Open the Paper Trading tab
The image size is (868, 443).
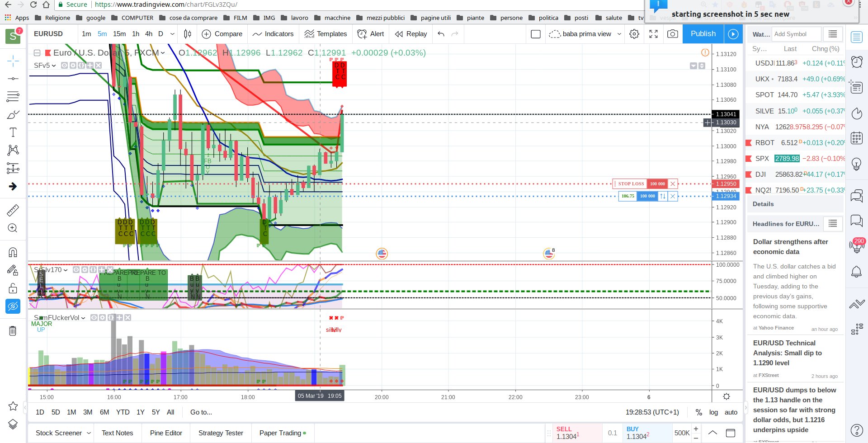tap(283, 433)
